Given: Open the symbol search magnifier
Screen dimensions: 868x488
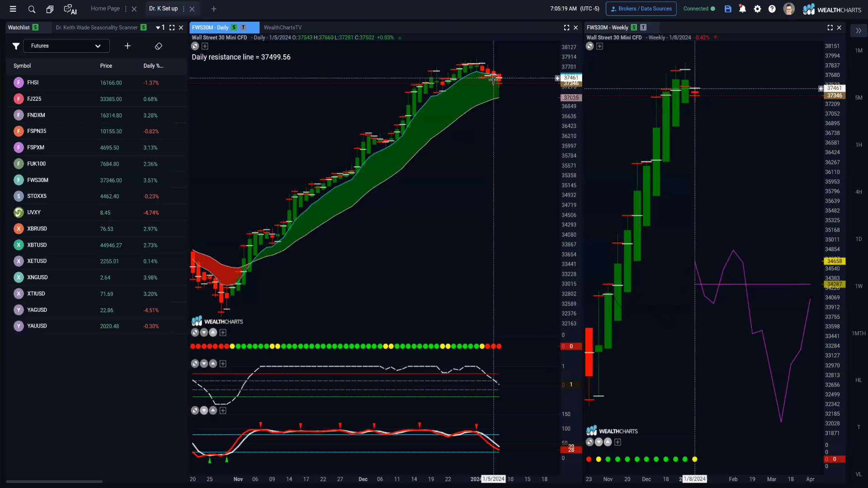Looking at the screenshot, I should (32, 9).
